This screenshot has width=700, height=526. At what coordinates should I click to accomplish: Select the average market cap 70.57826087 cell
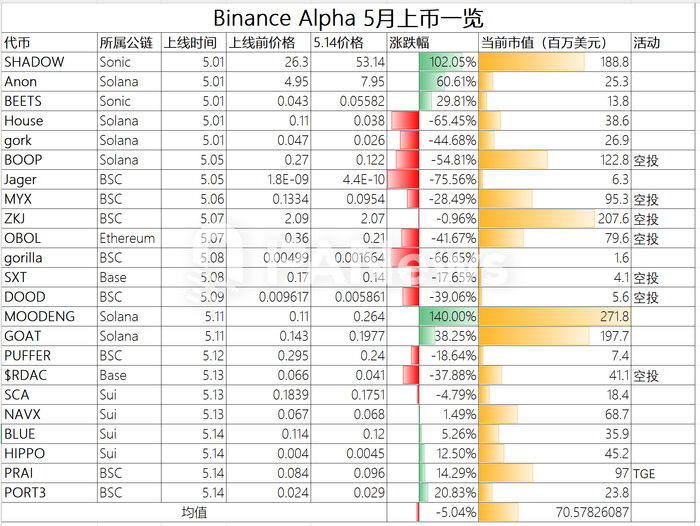coord(554,512)
